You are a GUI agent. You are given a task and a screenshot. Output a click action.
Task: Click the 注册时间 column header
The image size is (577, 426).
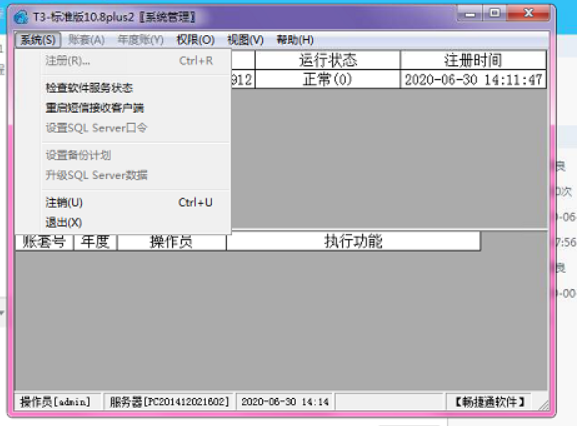tap(473, 60)
